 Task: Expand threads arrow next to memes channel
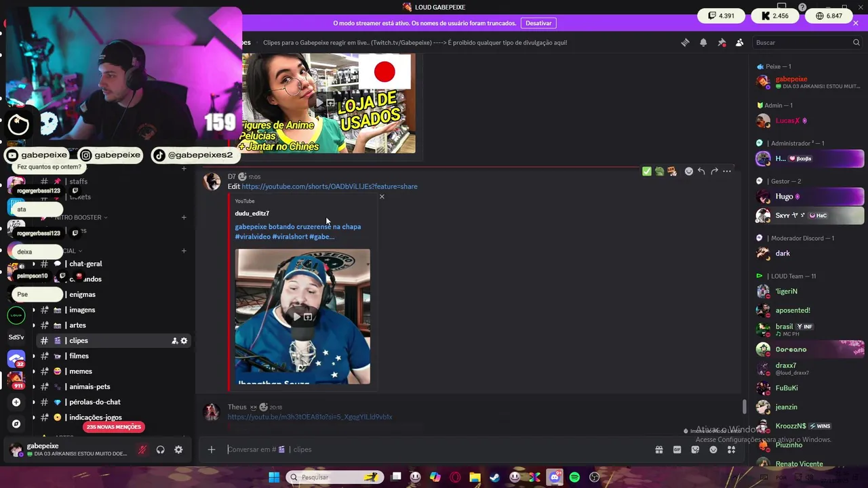click(34, 371)
